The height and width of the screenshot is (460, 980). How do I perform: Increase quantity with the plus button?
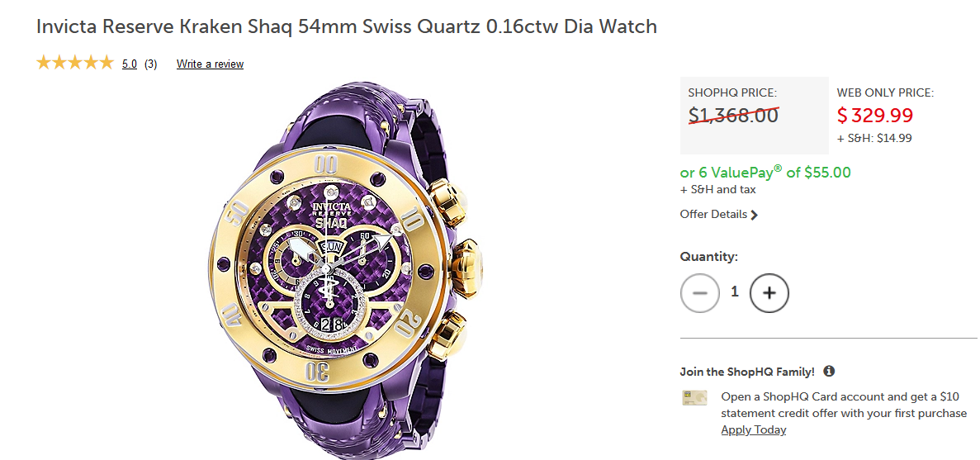(769, 293)
